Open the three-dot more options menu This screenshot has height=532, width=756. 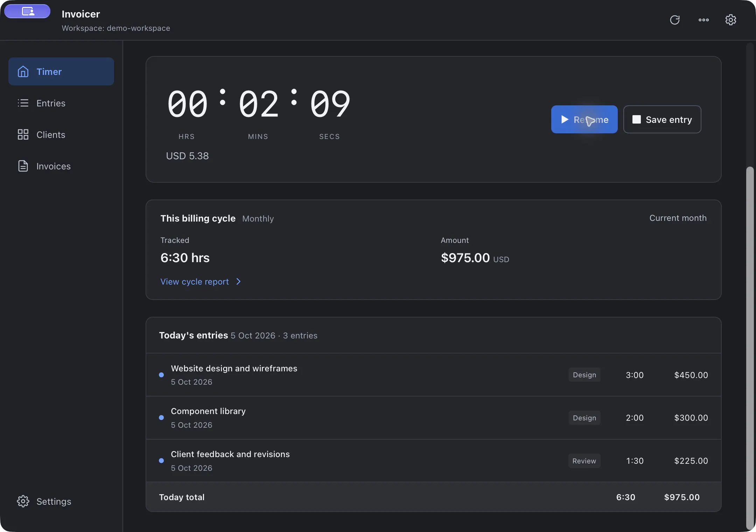[x=703, y=20]
